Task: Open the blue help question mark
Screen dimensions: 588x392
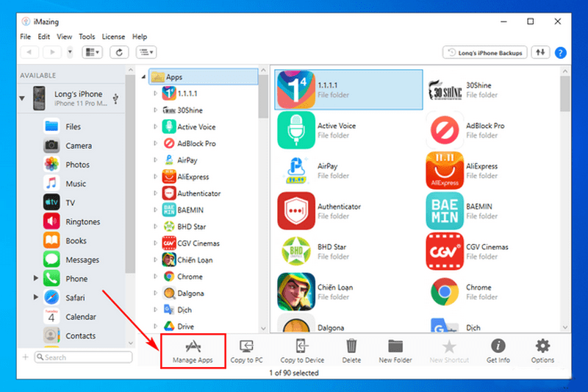Action: [x=560, y=53]
